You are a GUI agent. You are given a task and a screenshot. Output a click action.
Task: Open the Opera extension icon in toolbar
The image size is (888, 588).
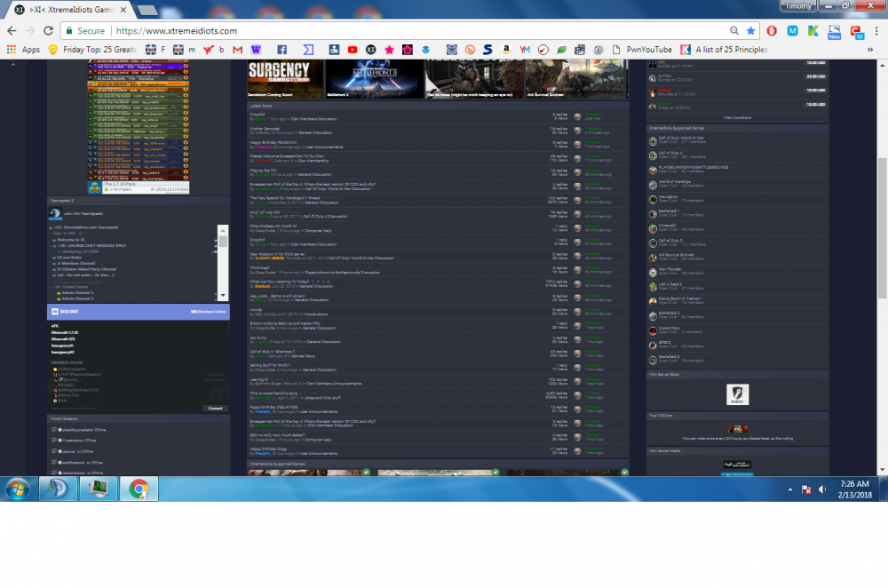click(772, 29)
